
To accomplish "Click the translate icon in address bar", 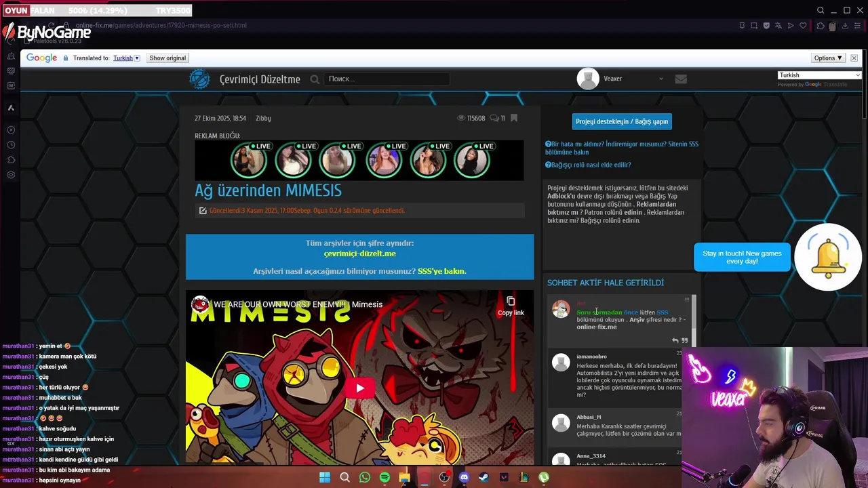I will (778, 26).
